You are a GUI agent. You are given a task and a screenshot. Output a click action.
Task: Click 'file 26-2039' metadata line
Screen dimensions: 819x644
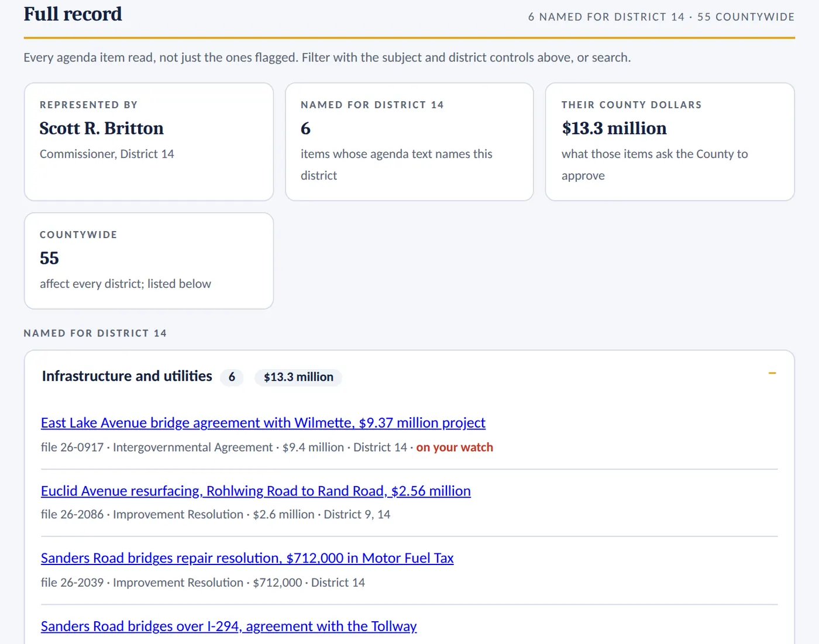tap(203, 583)
